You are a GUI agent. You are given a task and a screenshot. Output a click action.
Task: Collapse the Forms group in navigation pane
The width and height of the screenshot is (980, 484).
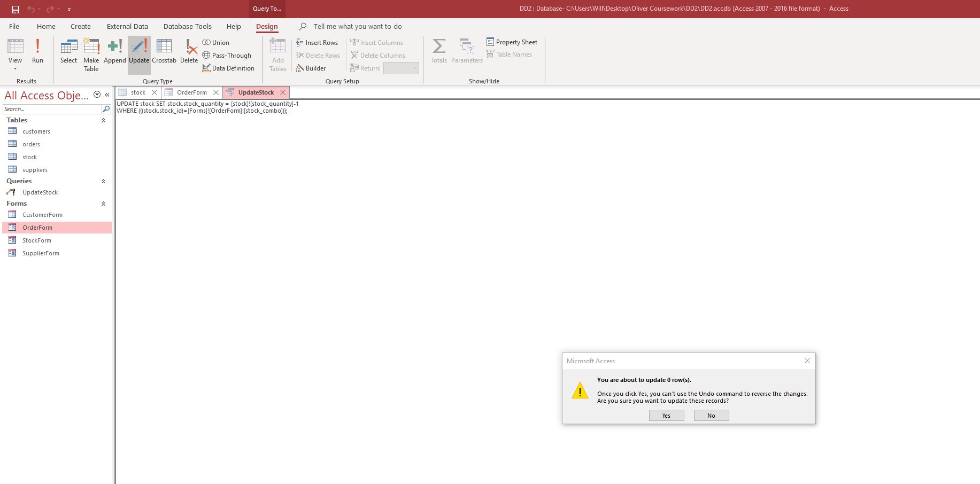[x=104, y=204]
